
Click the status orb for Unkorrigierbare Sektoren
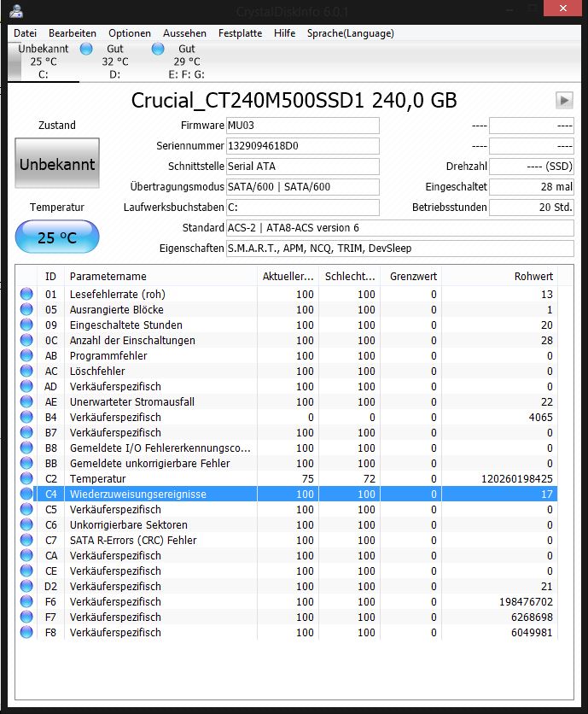[x=26, y=524]
